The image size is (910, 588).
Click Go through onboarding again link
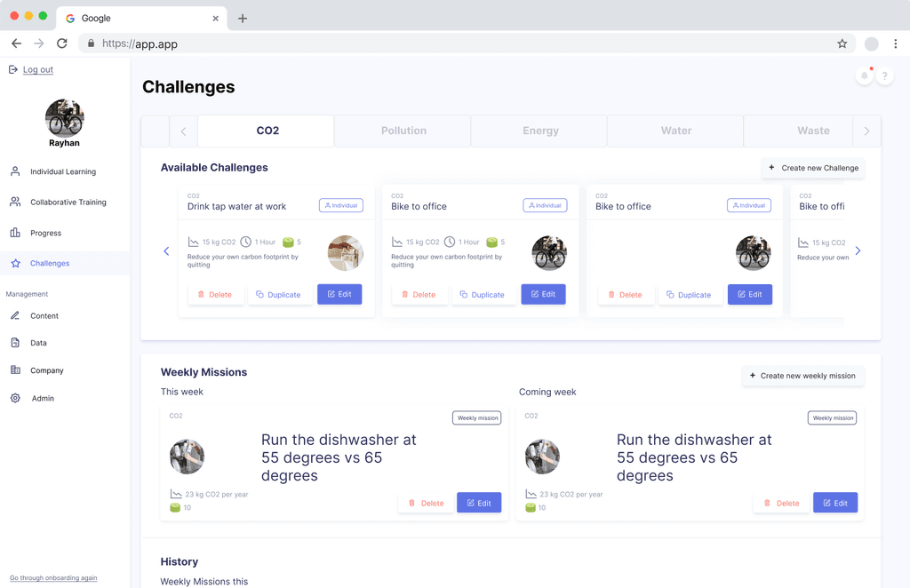click(53, 578)
